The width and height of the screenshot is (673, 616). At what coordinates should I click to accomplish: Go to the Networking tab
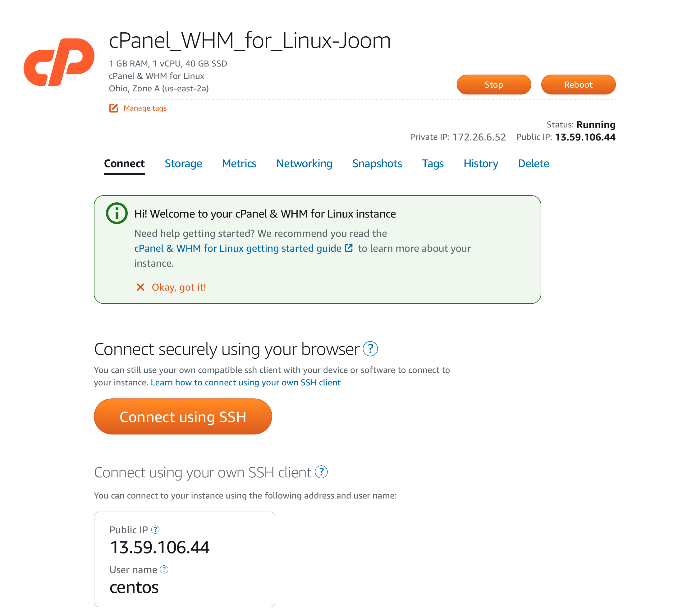point(304,163)
